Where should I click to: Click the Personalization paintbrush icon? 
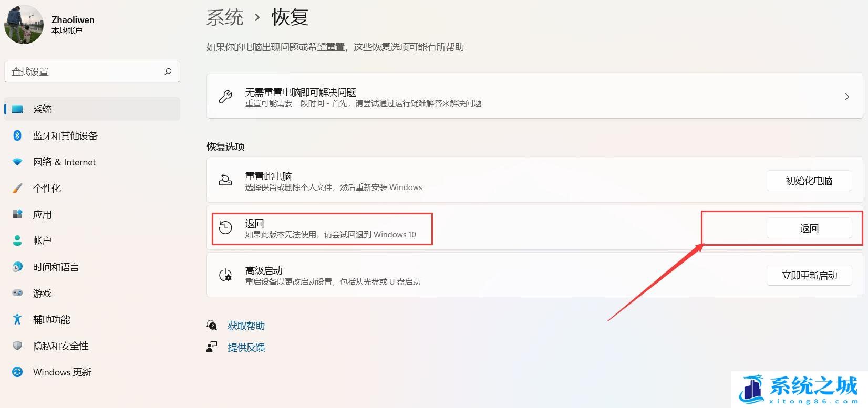17,188
